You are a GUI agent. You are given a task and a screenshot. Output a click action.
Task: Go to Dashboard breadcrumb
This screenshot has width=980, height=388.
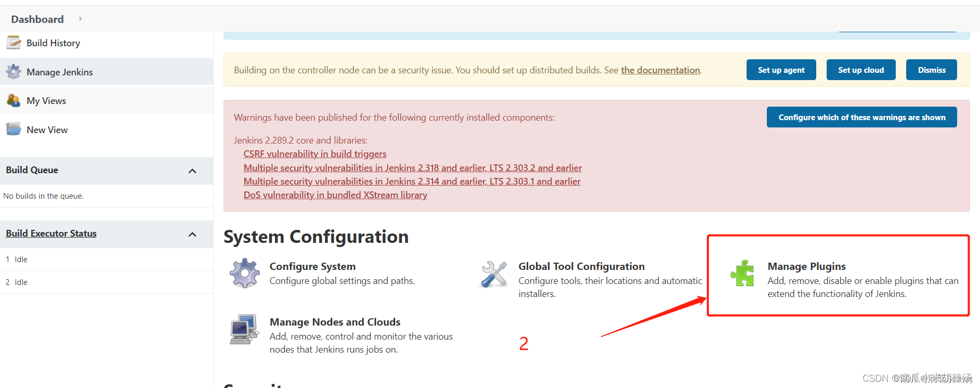pos(37,19)
